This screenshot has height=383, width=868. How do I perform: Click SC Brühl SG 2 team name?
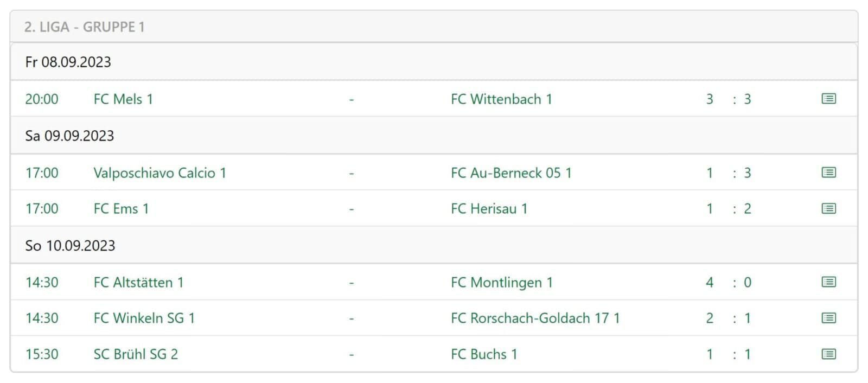[x=136, y=354]
